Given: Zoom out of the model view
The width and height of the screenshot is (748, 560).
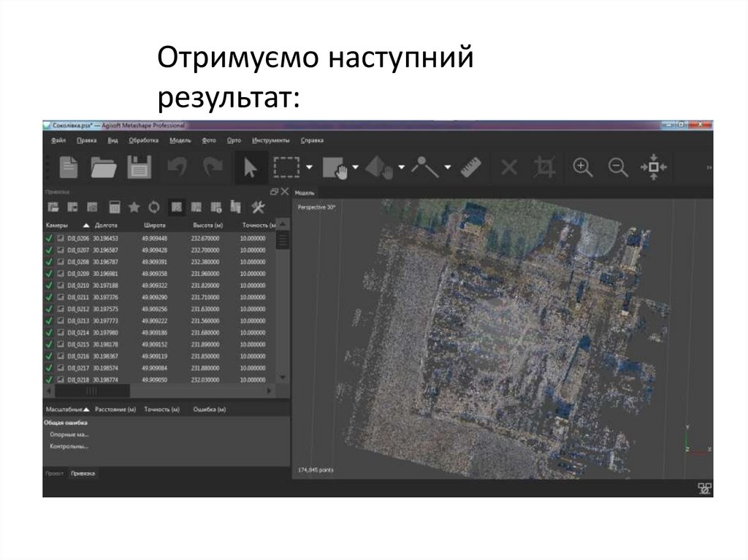Looking at the screenshot, I should (618, 166).
